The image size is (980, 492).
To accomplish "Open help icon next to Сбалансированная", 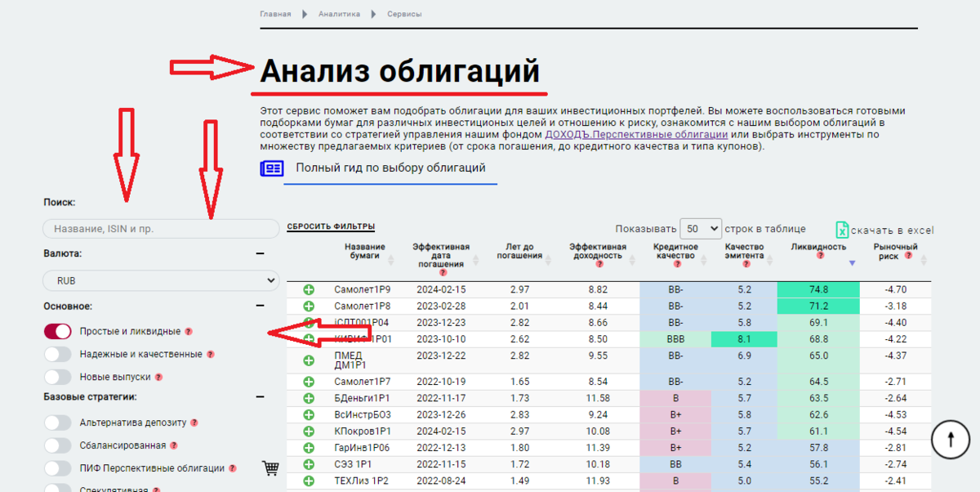I will pos(174,446).
